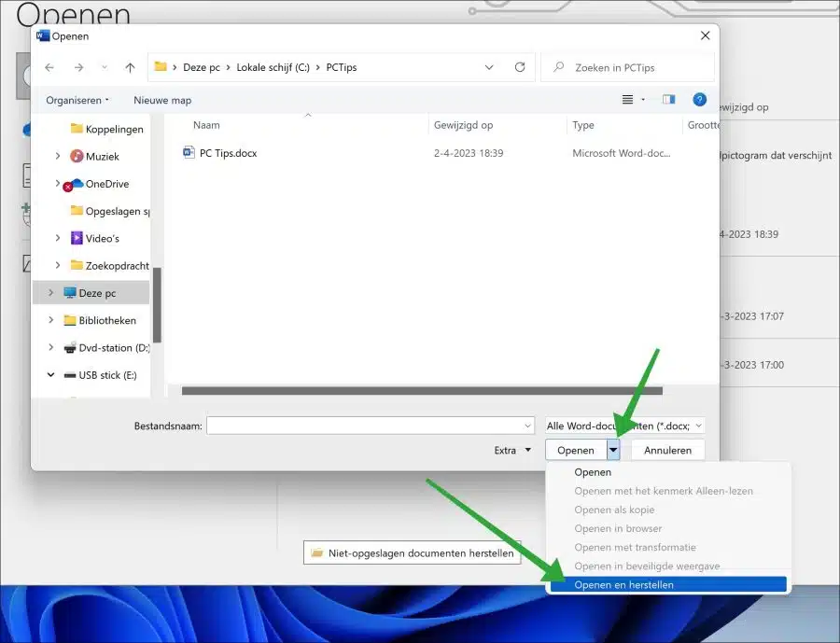The width and height of the screenshot is (840, 643).
Task: Open the Bestandsnaam dropdown arrow
Action: click(527, 426)
